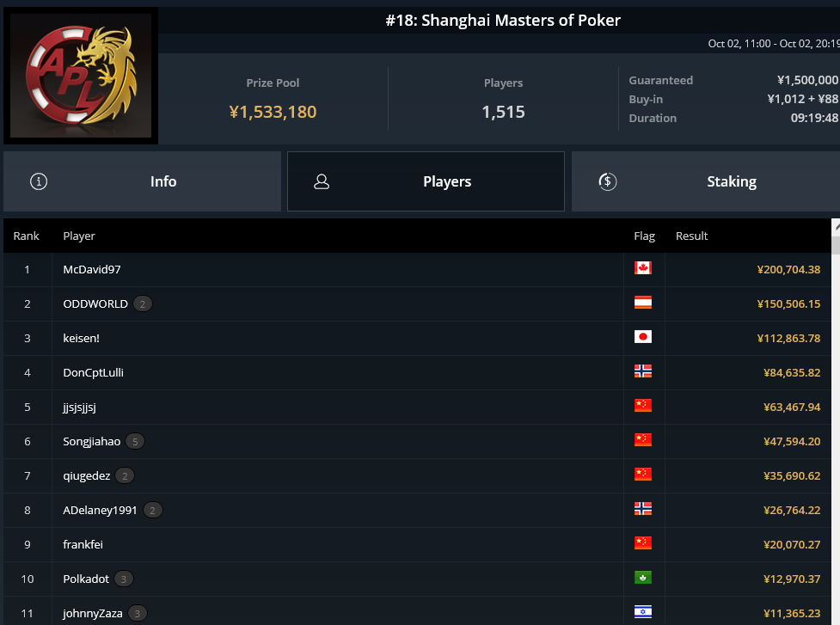The width and height of the screenshot is (840, 625).
Task: Click the result ¥150,506.15
Action: click(788, 303)
